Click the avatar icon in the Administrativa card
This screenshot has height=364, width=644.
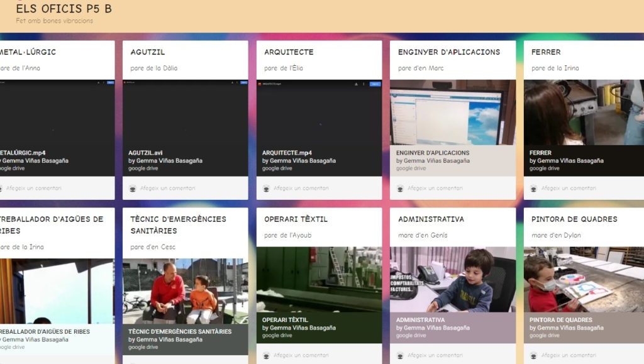tap(400, 355)
